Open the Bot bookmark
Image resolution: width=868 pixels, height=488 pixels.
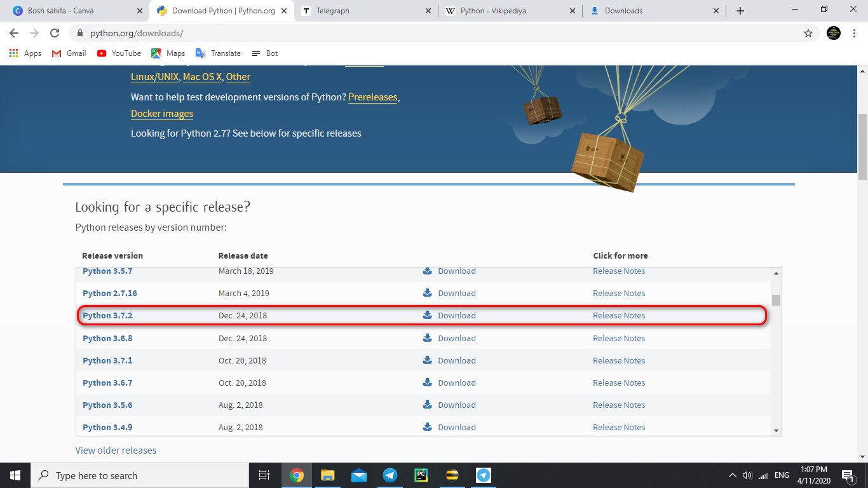click(x=265, y=53)
